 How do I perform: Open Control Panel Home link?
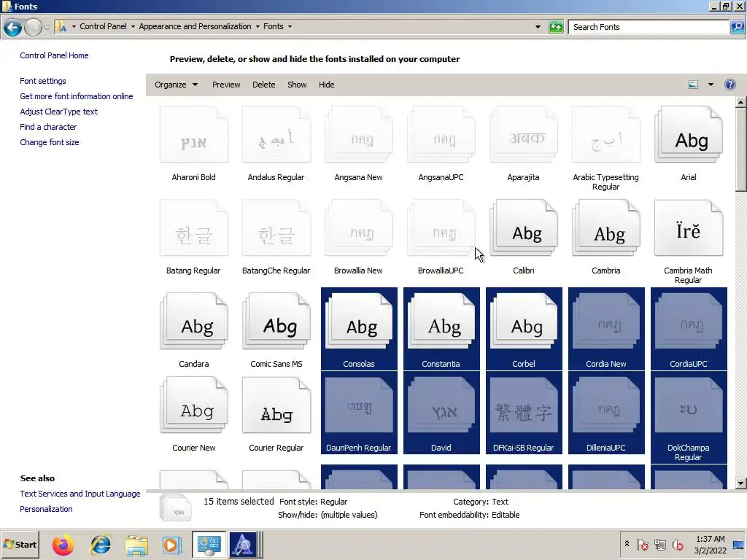54,55
